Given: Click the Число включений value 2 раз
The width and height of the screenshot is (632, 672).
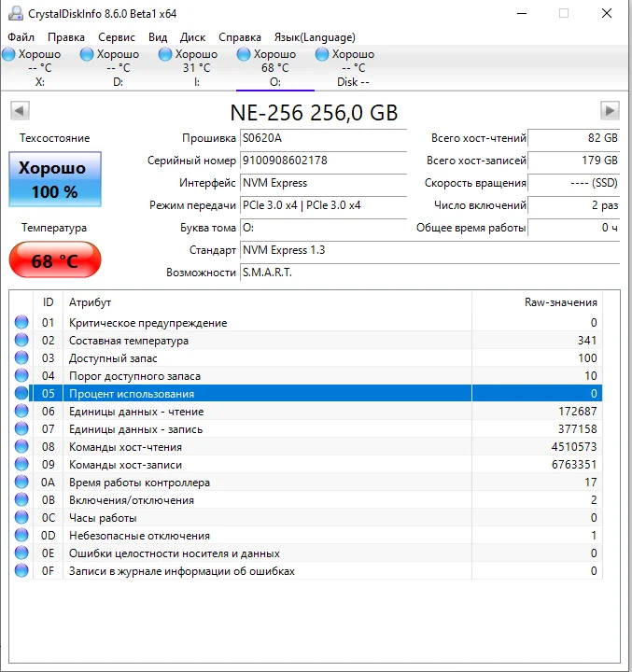Looking at the screenshot, I should pos(574,205).
